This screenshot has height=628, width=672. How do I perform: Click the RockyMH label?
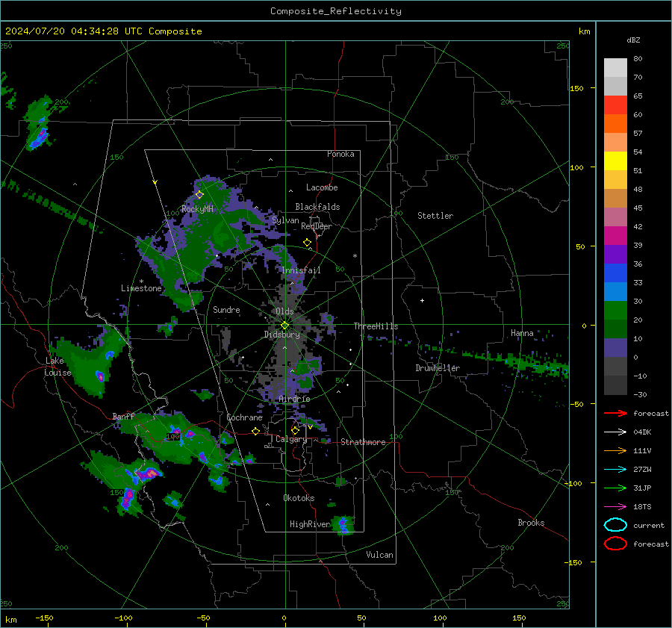pos(197,209)
